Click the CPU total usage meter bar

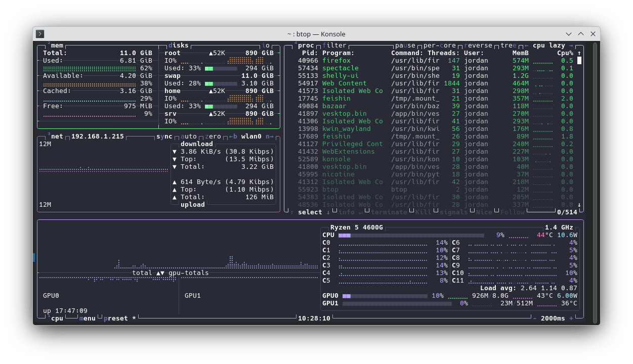pos(411,235)
